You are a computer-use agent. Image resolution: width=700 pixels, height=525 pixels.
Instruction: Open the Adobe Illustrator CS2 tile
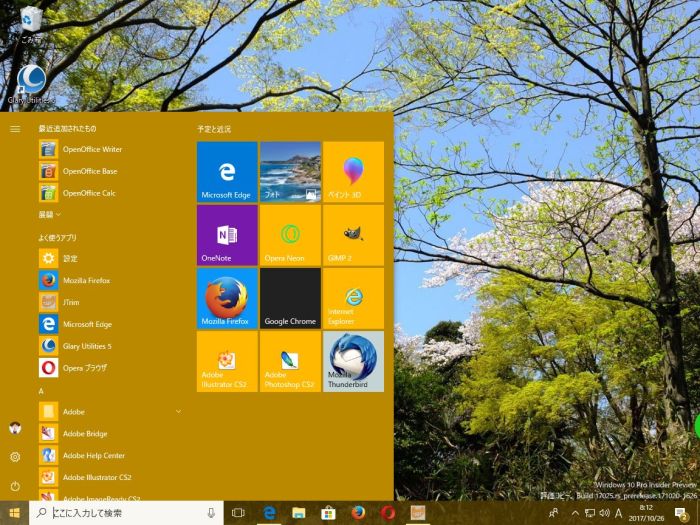227,361
